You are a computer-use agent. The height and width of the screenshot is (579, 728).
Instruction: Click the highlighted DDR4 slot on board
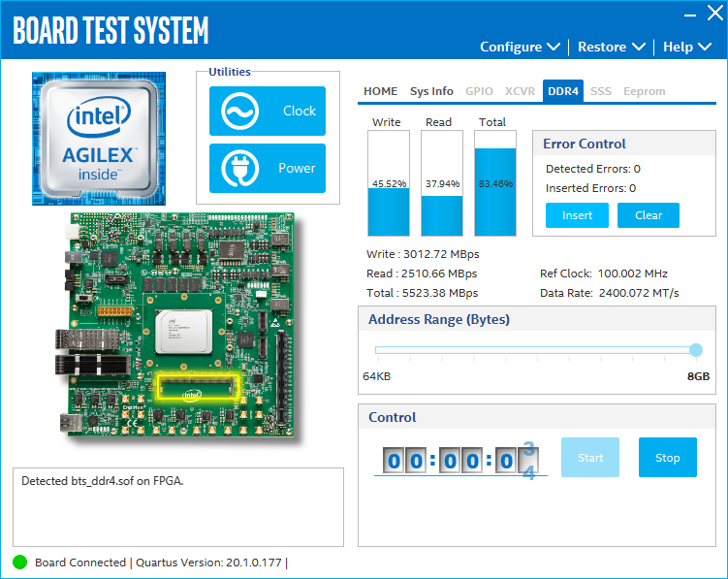199,388
